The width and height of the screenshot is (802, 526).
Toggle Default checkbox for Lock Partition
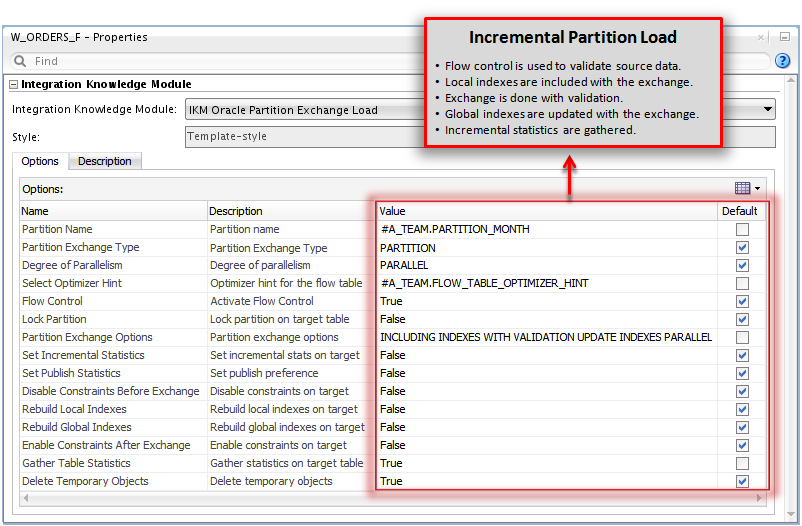pos(742,319)
